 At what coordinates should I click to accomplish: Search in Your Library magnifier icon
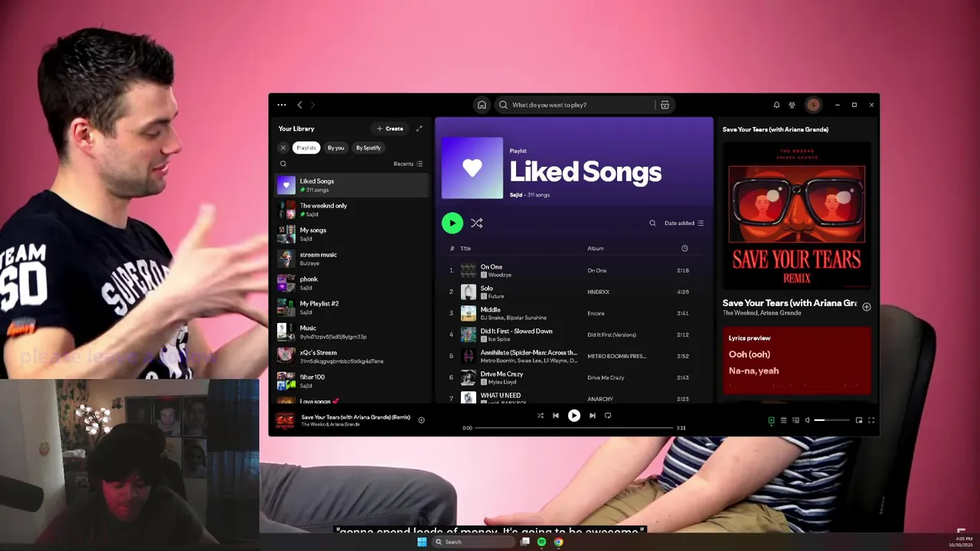coord(283,164)
